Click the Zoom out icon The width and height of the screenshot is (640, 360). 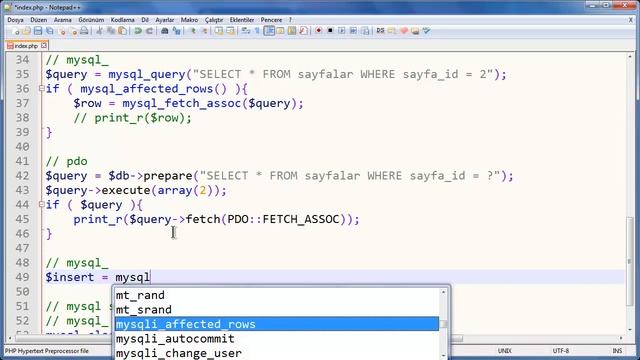coord(204,31)
